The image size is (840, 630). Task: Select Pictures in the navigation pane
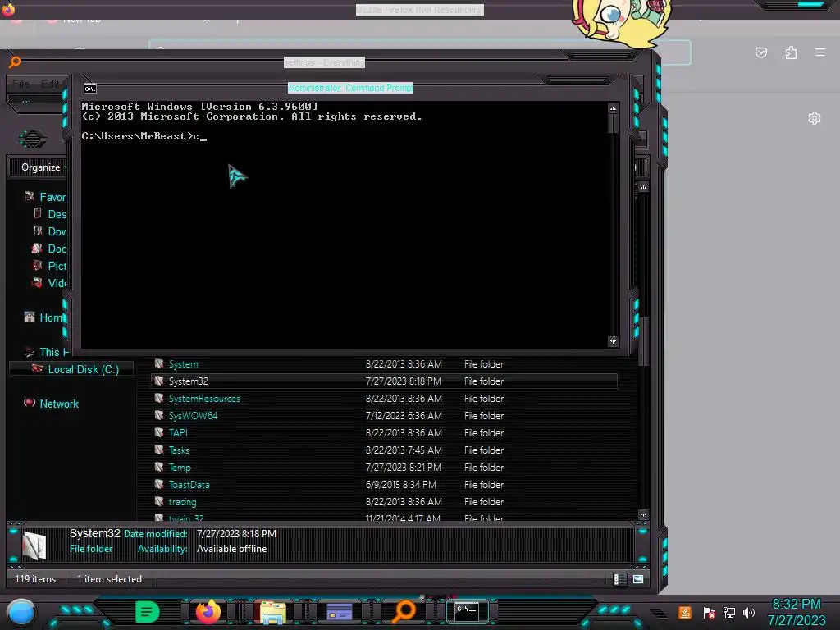pyautogui.click(x=51, y=266)
